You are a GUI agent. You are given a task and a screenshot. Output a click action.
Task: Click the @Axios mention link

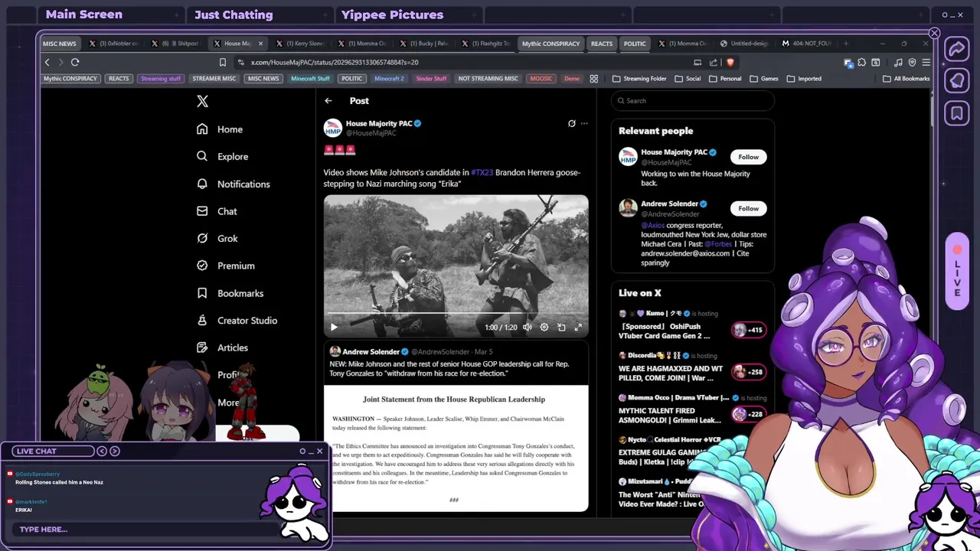tap(653, 226)
